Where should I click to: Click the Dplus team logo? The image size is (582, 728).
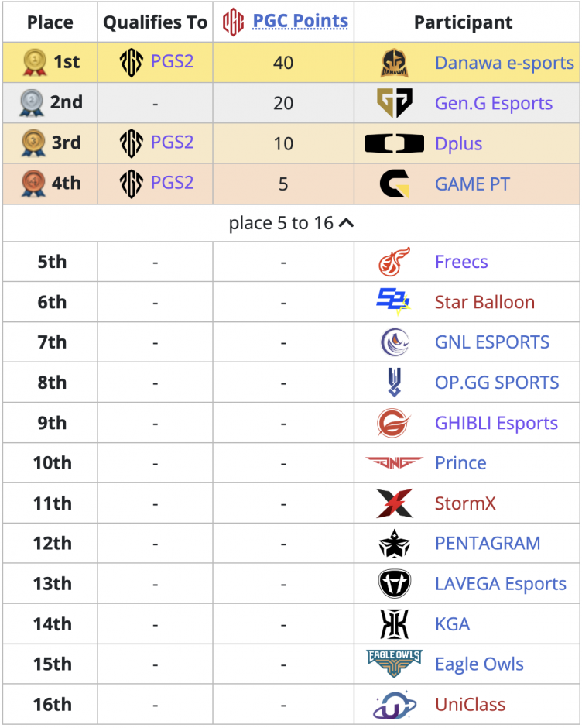coord(394,143)
